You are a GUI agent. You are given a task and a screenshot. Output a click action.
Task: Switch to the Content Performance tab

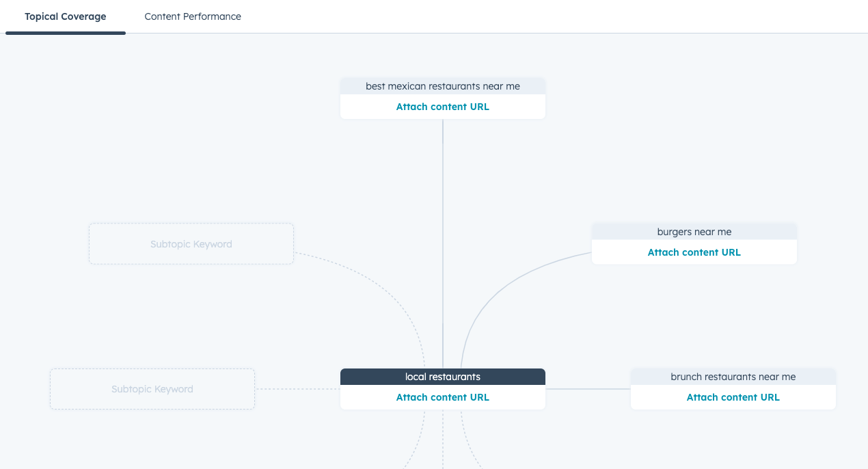193,16
